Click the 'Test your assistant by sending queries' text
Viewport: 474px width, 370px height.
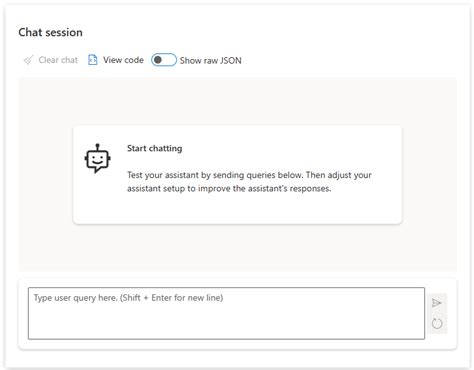coord(249,182)
